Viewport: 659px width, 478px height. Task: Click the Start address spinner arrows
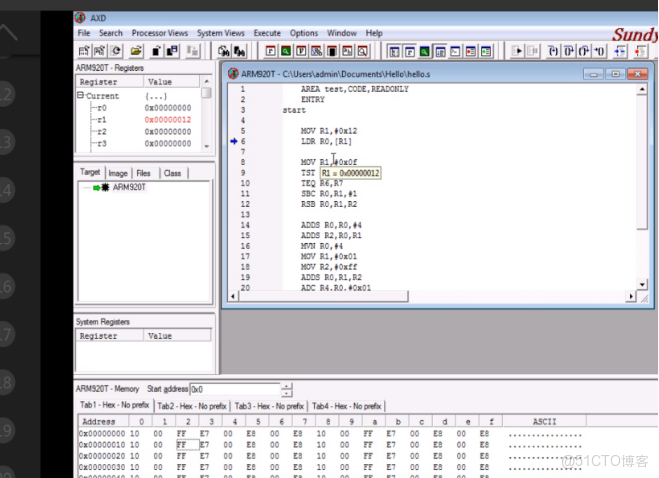coord(287,389)
